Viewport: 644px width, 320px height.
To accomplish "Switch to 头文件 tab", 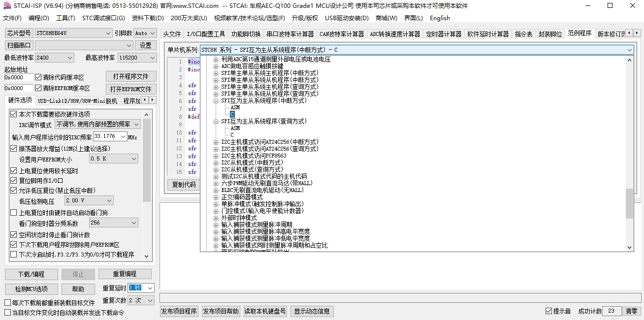I will tap(172, 34).
